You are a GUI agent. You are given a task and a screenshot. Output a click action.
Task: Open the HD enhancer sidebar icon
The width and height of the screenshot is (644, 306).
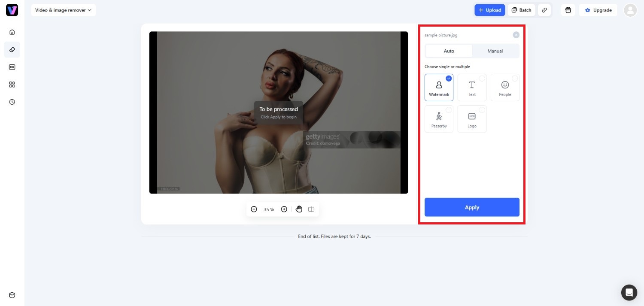pyautogui.click(x=12, y=67)
